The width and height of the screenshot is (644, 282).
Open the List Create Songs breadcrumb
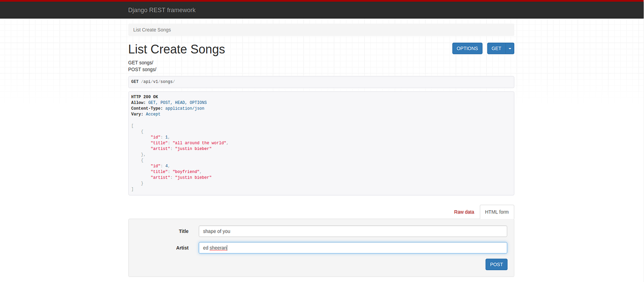(x=152, y=30)
